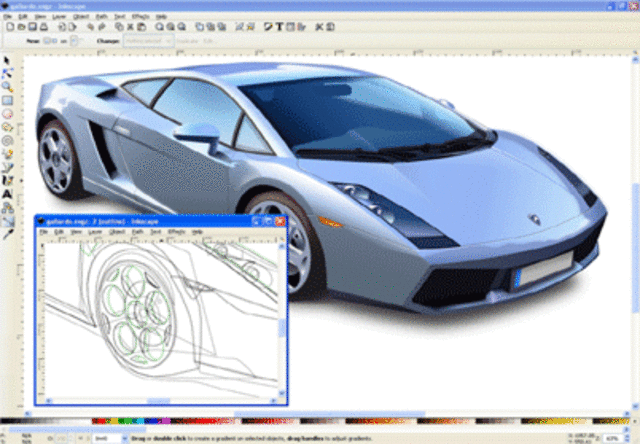Viewport: 640px width, 444px height.
Task: Click the Redo icon
Action: [102, 27]
